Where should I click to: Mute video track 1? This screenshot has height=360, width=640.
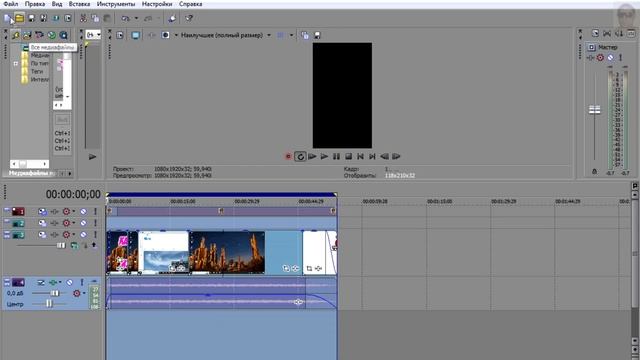point(83,211)
